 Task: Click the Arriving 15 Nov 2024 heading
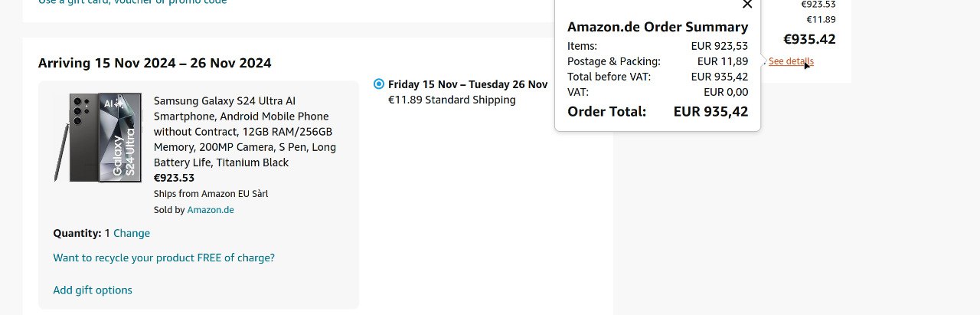click(x=155, y=63)
